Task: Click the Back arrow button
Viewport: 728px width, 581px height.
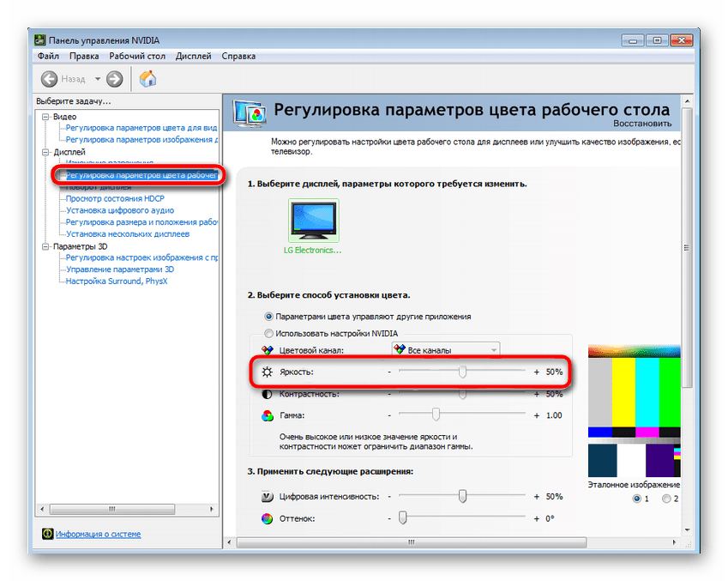Action: tap(49, 79)
